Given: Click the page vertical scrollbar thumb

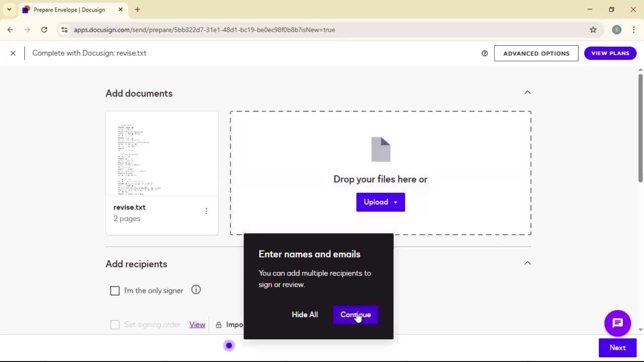Looking at the screenshot, I should point(640,128).
